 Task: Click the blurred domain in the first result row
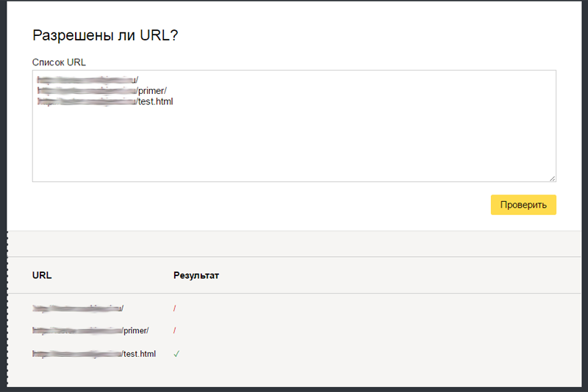[x=77, y=308]
